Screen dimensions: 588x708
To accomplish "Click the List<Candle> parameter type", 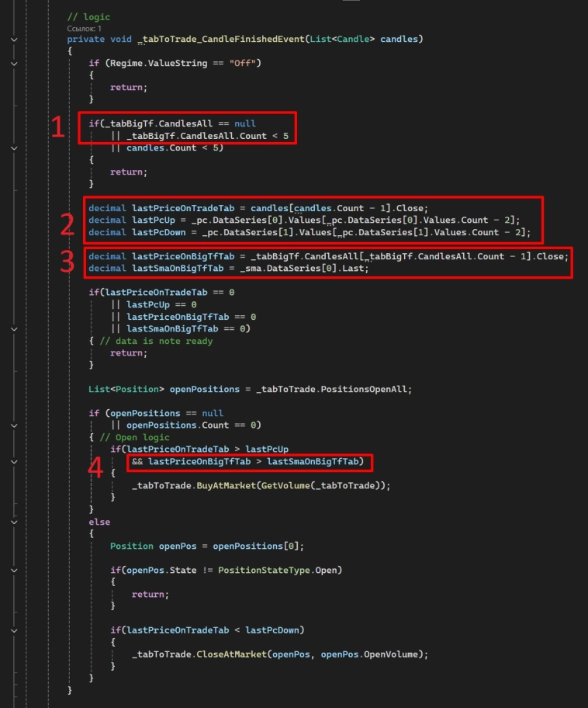I will pyautogui.click(x=342, y=40).
